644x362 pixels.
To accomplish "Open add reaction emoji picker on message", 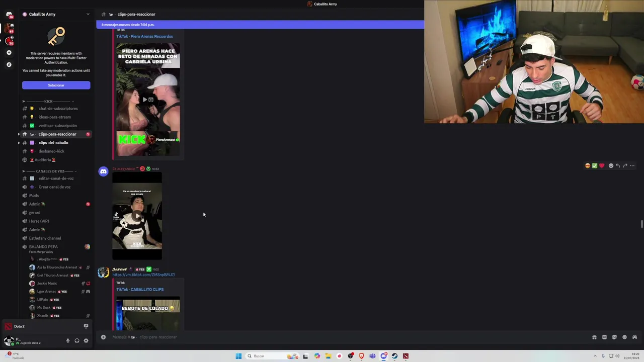I will pos(611,165).
